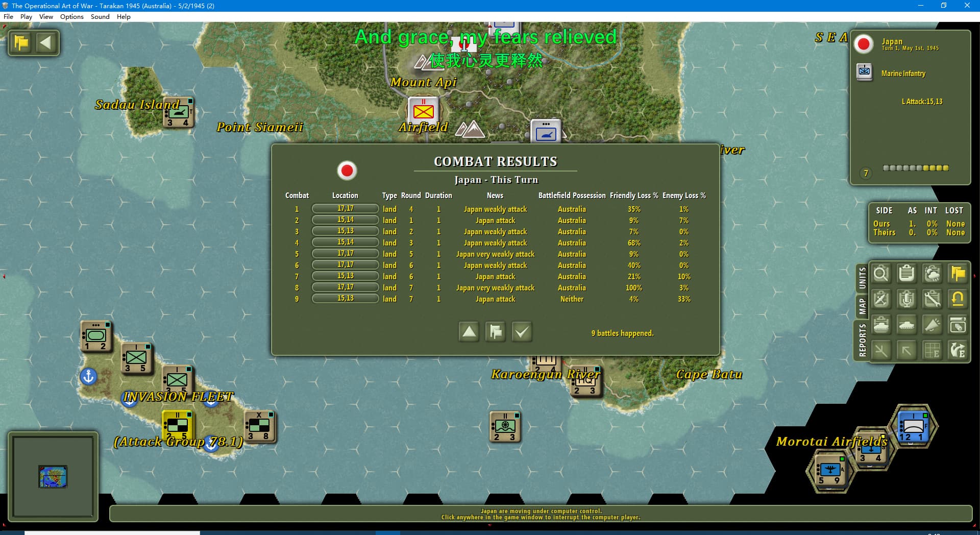Click the magnifier clipboard report icon

pyautogui.click(x=881, y=274)
